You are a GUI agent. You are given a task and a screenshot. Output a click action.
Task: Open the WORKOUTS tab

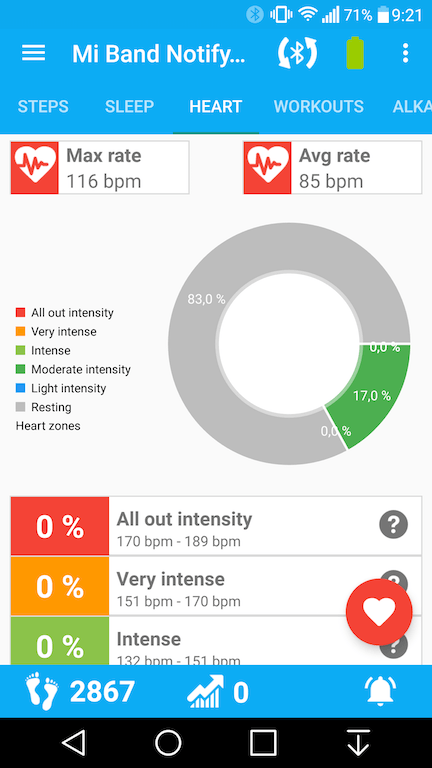point(318,106)
